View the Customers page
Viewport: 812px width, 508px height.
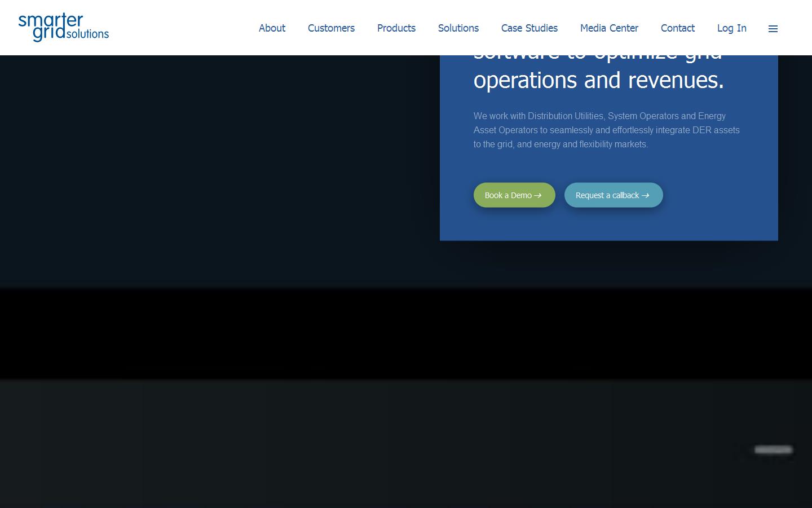331,28
